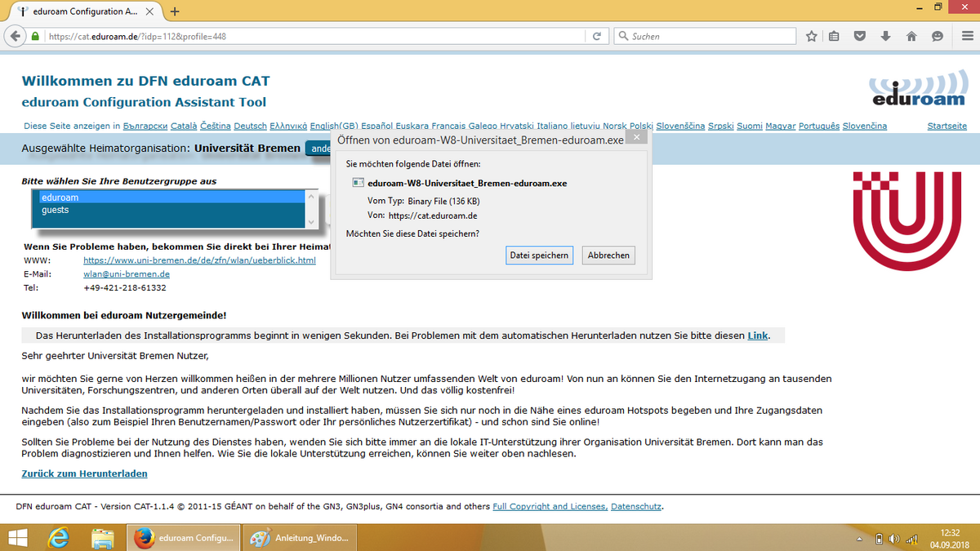Click the Firefox back arrow button

pyautogui.click(x=14, y=37)
